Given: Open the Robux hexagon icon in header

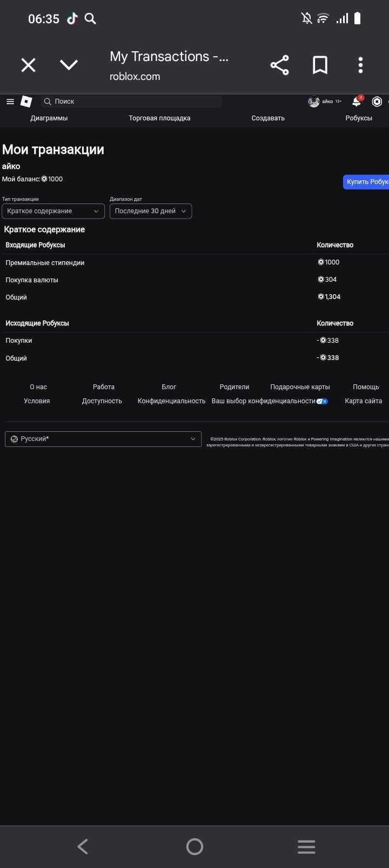Looking at the screenshot, I should point(377,101).
